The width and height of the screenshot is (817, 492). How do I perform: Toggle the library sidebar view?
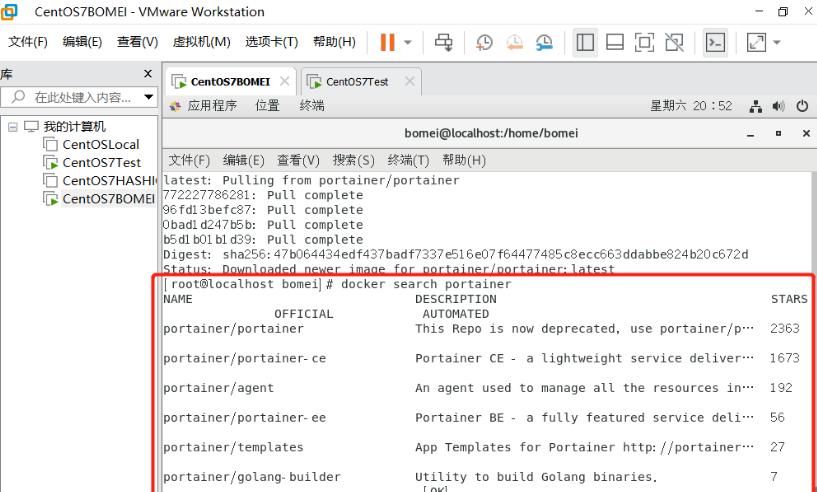[x=585, y=42]
